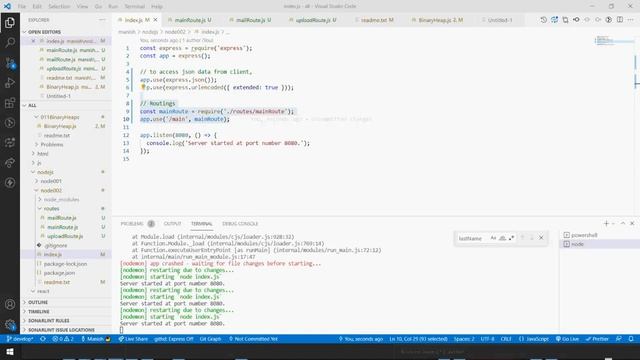Open the Run and Debug view
The height and width of the screenshot is (360, 640).
point(10,83)
